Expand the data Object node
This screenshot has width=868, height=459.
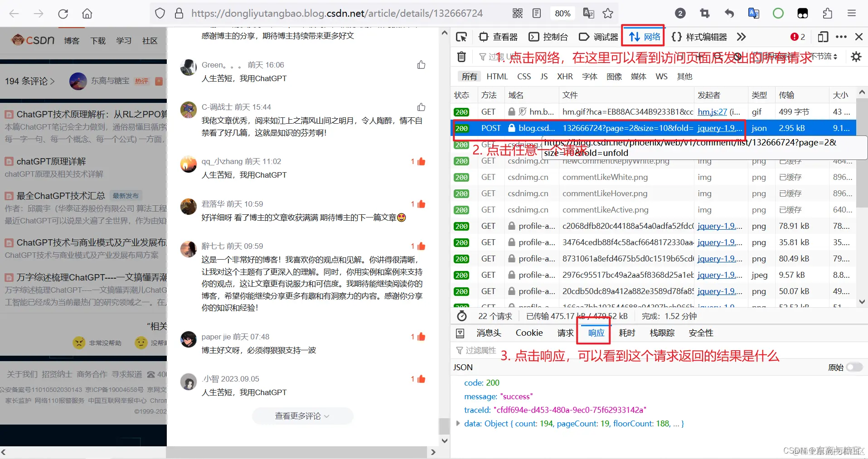point(458,423)
